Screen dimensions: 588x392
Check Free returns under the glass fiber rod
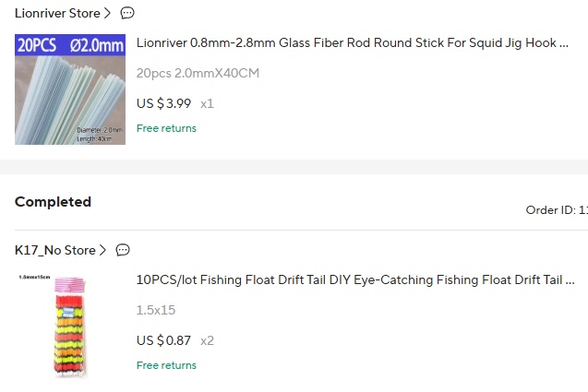coord(166,128)
